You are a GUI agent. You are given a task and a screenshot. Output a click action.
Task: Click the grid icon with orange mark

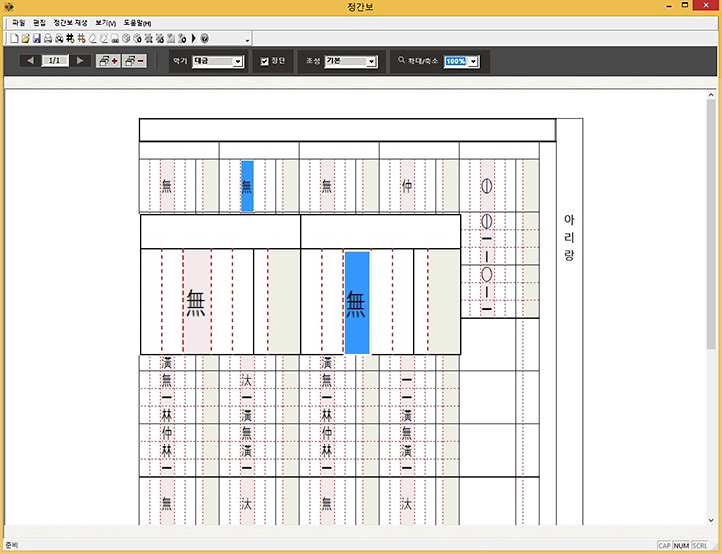point(81,39)
